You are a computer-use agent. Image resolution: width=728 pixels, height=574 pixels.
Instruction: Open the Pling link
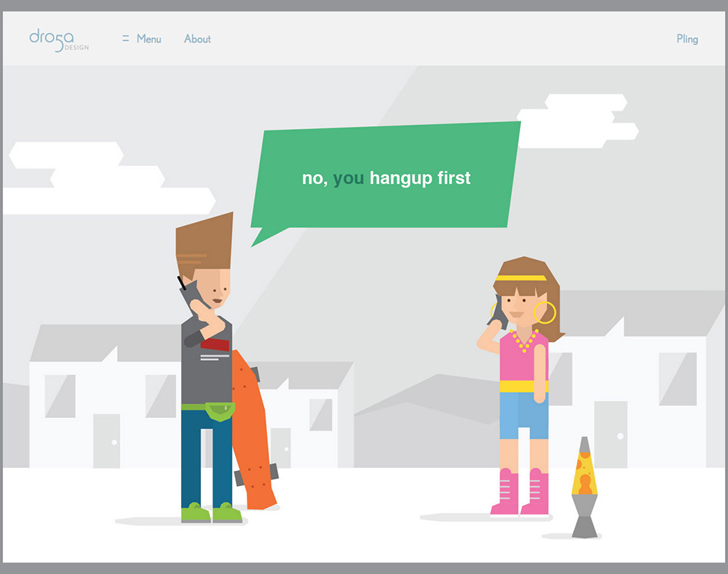point(687,39)
